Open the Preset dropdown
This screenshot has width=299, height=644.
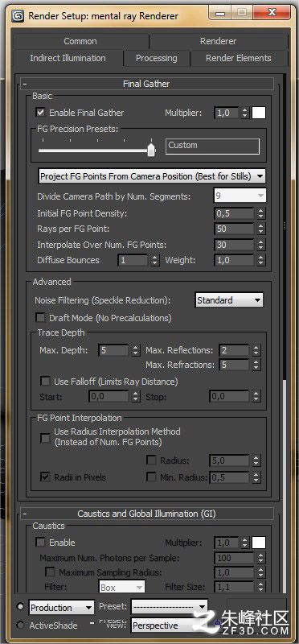click(169, 607)
